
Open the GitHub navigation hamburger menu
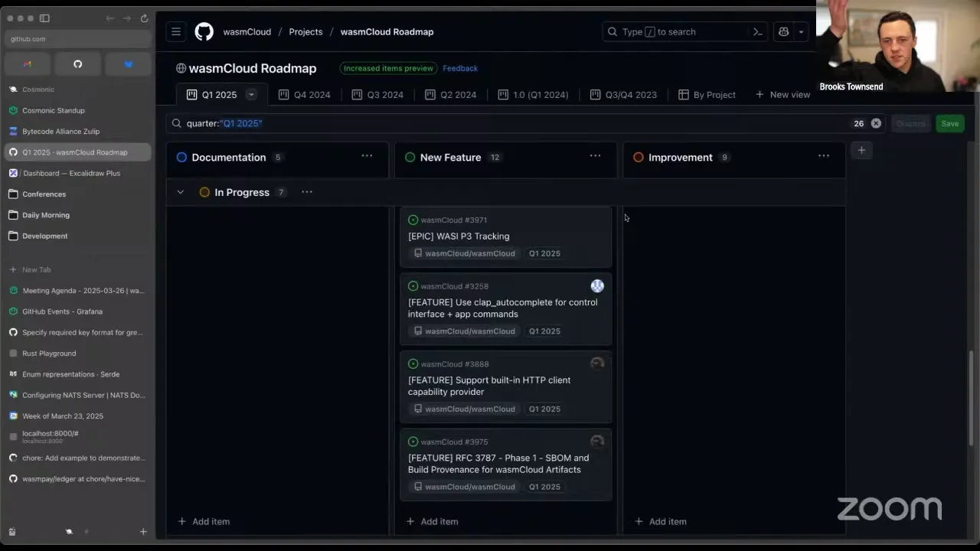click(x=176, y=31)
